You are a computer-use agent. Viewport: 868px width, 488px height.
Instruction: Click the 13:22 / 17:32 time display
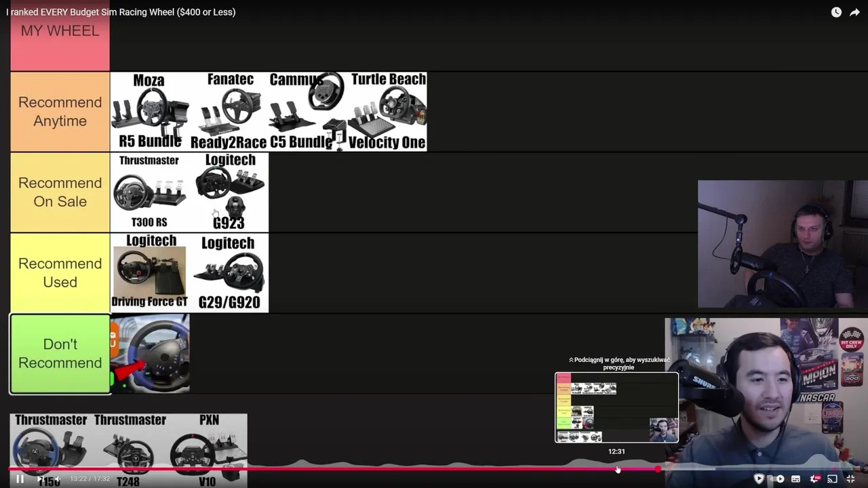(90, 479)
